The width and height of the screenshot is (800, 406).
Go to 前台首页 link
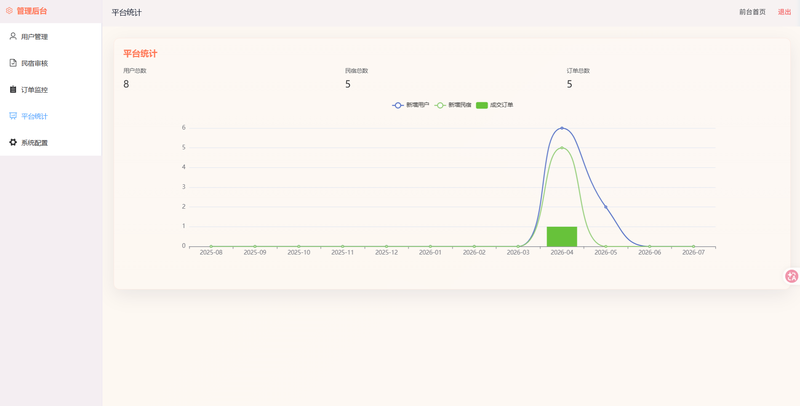(x=752, y=12)
